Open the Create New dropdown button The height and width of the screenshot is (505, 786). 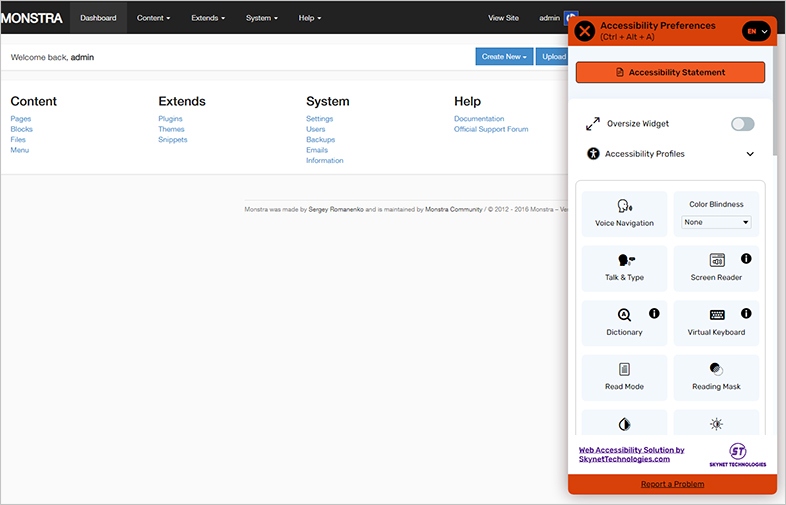click(504, 57)
